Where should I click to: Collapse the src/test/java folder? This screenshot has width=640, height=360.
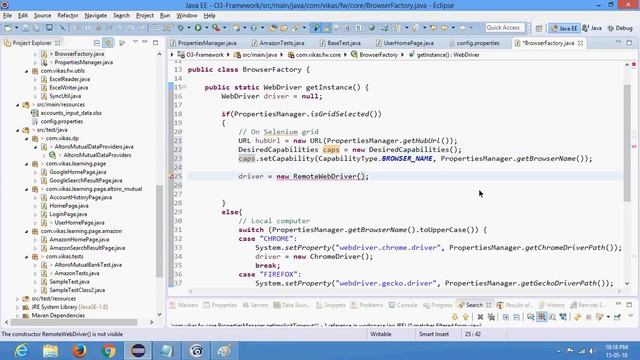coord(18,130)
